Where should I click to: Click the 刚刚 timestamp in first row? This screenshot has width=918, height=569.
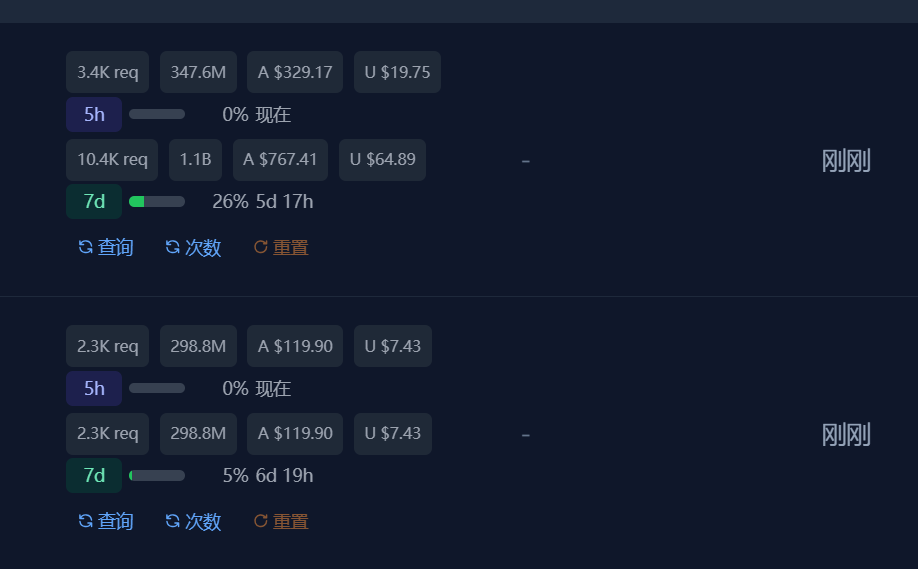coord(846,160)
